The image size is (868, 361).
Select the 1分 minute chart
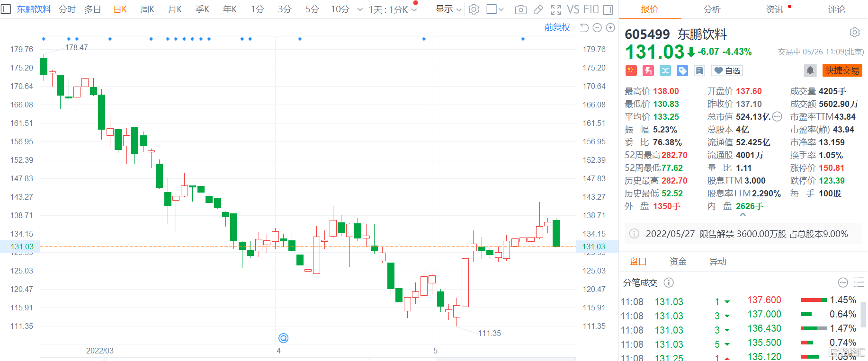click(258, 9)
